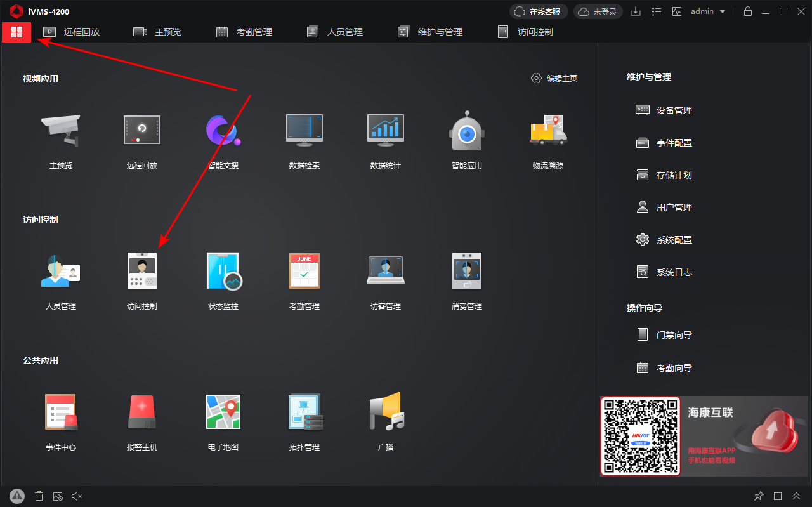Open the 物流溯源 truck icon
The width and height of the screenshot is (812, 507).
(548, 131)
